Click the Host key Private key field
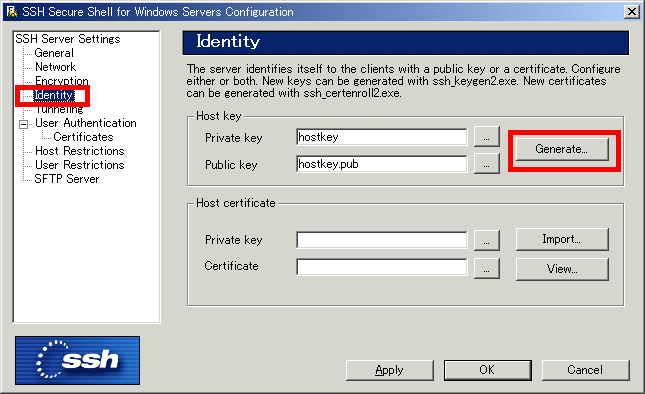 (x=381, y=137)
